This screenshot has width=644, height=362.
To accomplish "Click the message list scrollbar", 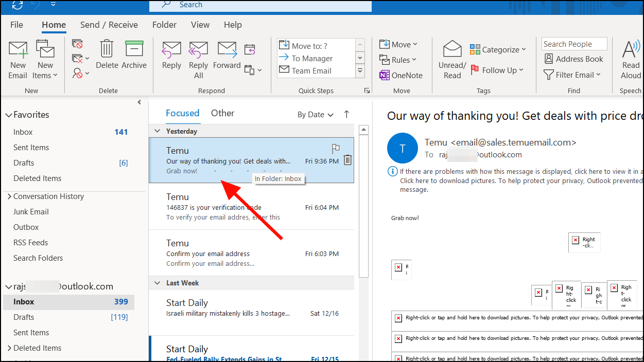I will pos(363,206).
